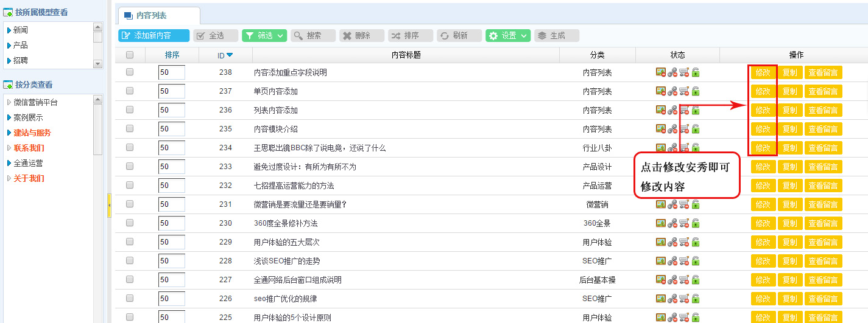Open the 设置 settings dropdown
Viewport: 868px width, 323px height.
click(508, 36)
